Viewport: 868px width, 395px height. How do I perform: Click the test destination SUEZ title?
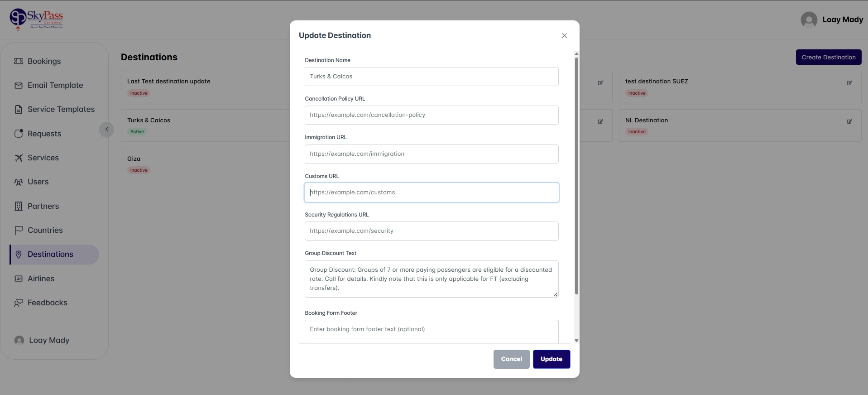[657, 82]
